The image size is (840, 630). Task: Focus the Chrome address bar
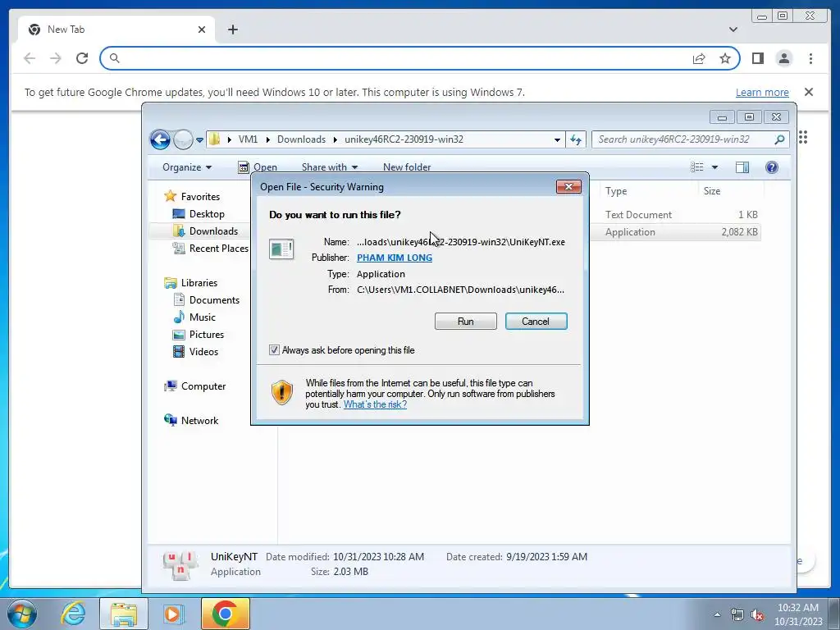click(402, 58)
